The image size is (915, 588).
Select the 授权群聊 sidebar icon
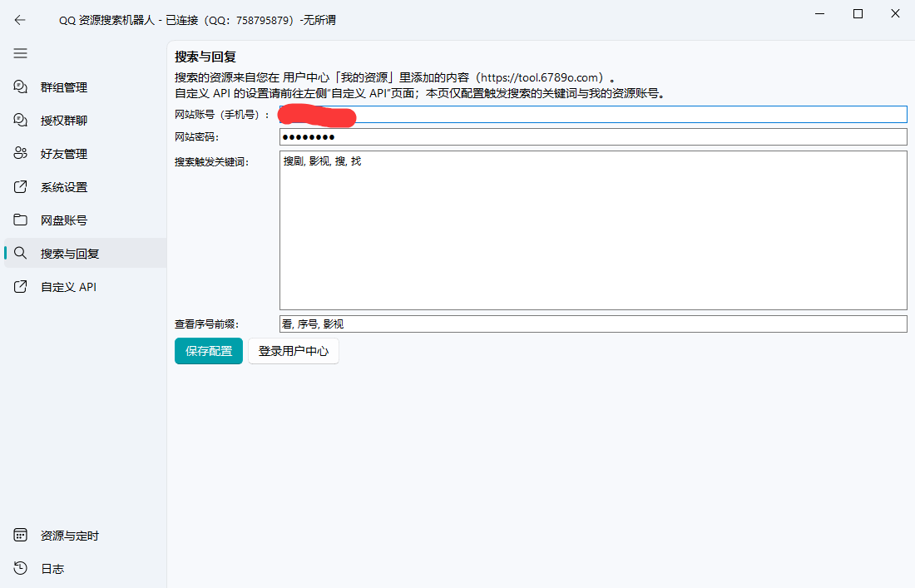pyautogui.click(x=20, y=120)
